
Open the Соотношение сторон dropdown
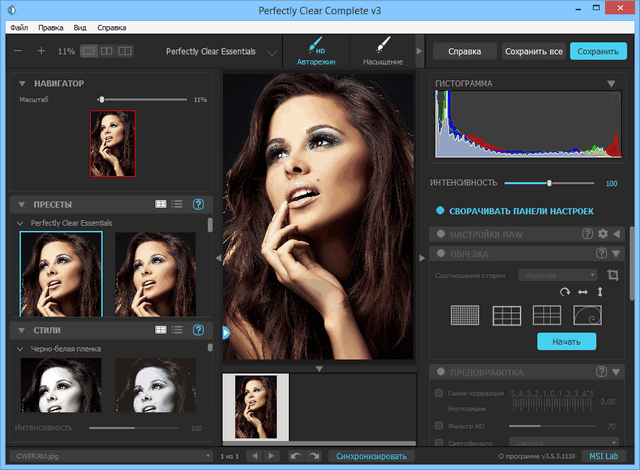pyautogui.click(x=558, y=274)
